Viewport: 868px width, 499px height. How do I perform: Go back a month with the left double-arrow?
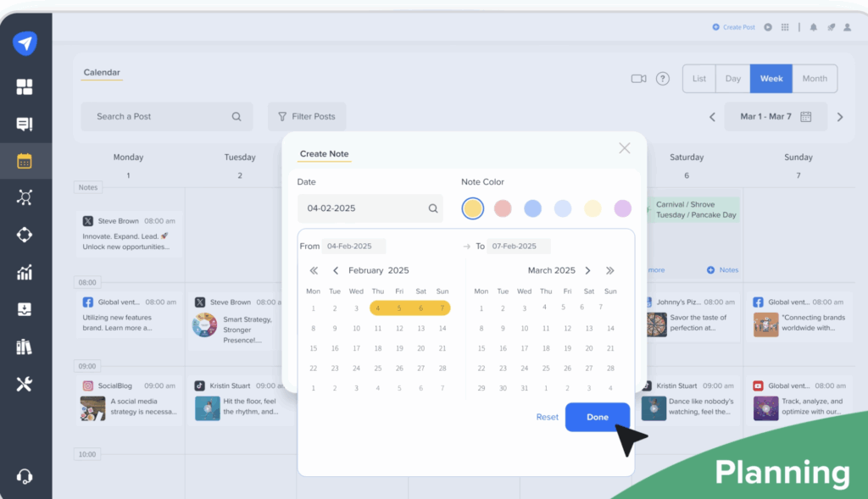pos(313,269)
